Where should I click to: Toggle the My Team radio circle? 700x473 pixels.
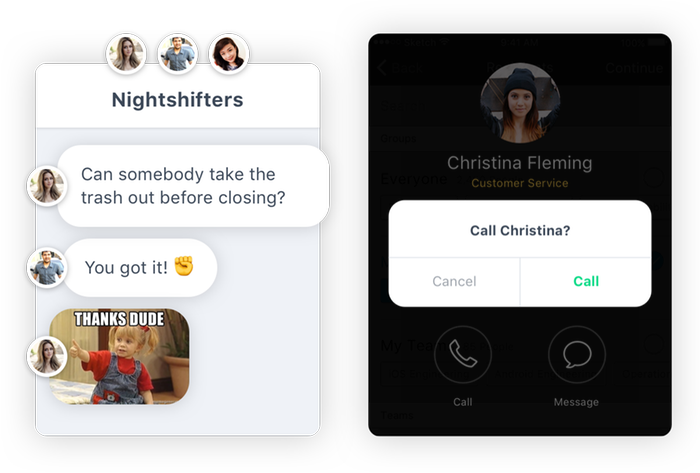point(654,344)
